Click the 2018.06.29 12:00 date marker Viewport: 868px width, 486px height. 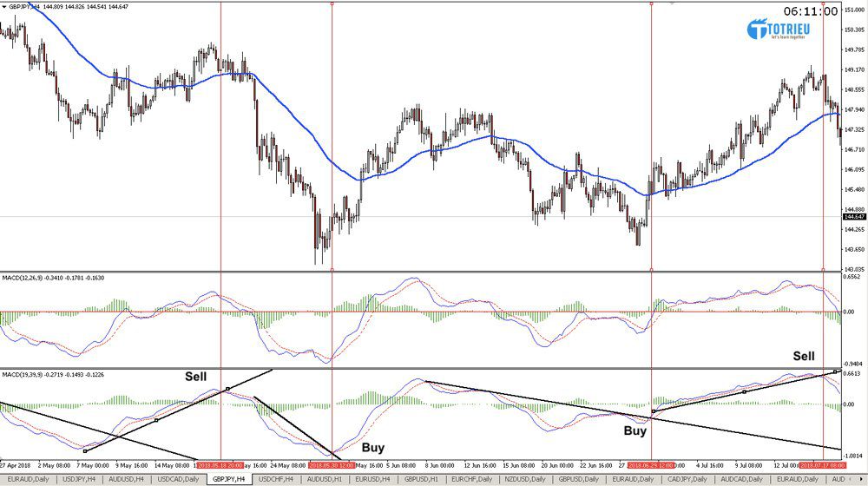point(650,465)
